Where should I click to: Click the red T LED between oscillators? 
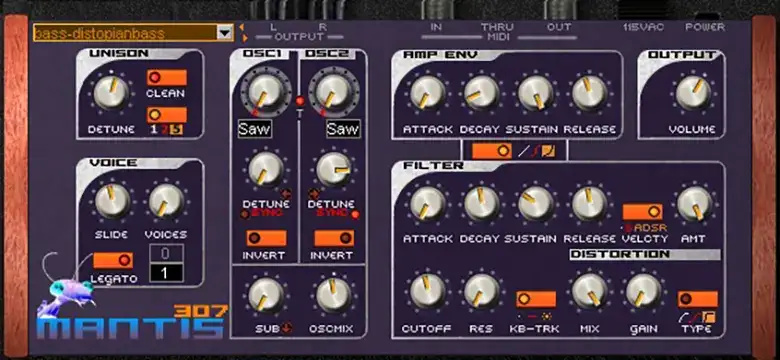(299, 101)
